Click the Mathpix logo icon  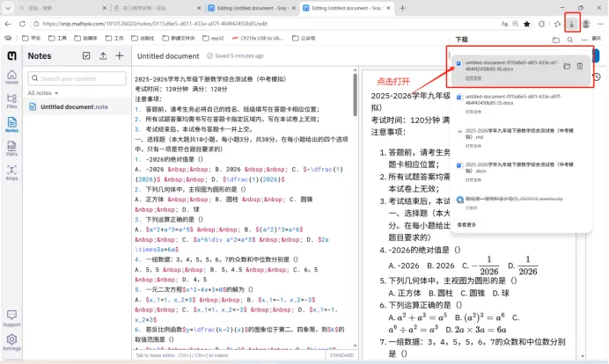pos(11,56)
